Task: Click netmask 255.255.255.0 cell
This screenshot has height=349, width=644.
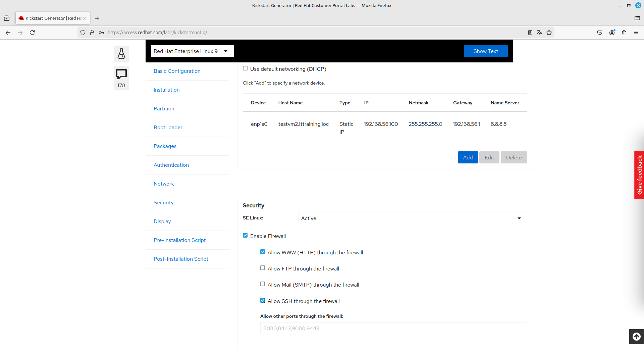Action: 426,124
